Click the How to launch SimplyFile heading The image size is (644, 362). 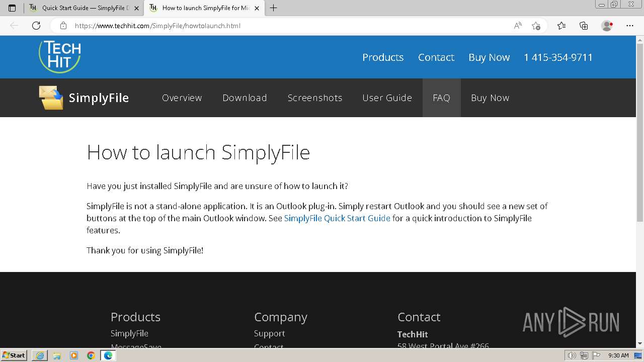198,152
